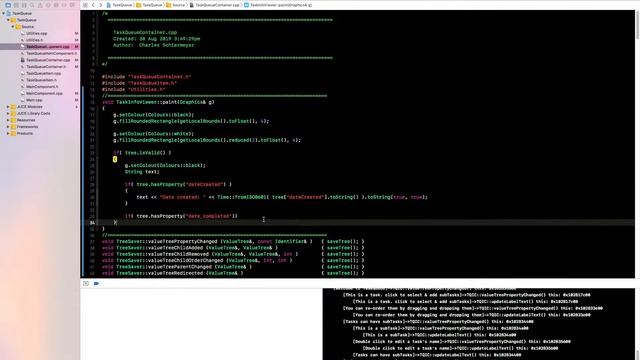Collapse the Source folder
The image size is (640, 360).
point(13,27)
